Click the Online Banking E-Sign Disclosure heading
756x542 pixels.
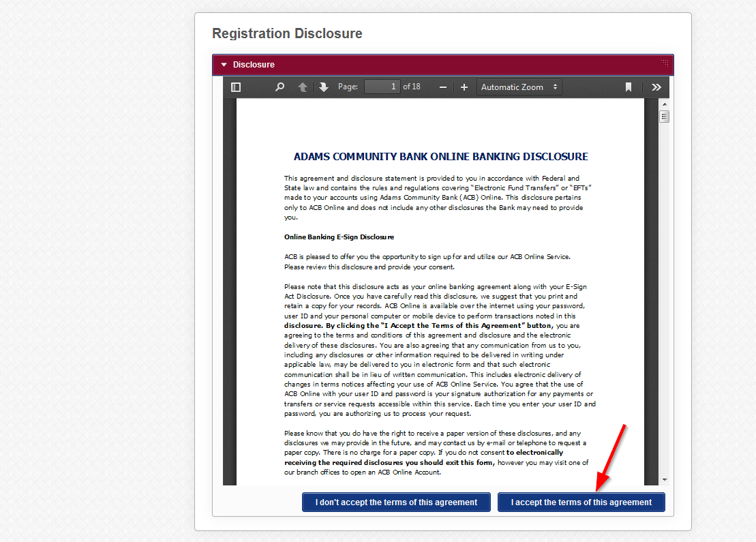point(339,237)
